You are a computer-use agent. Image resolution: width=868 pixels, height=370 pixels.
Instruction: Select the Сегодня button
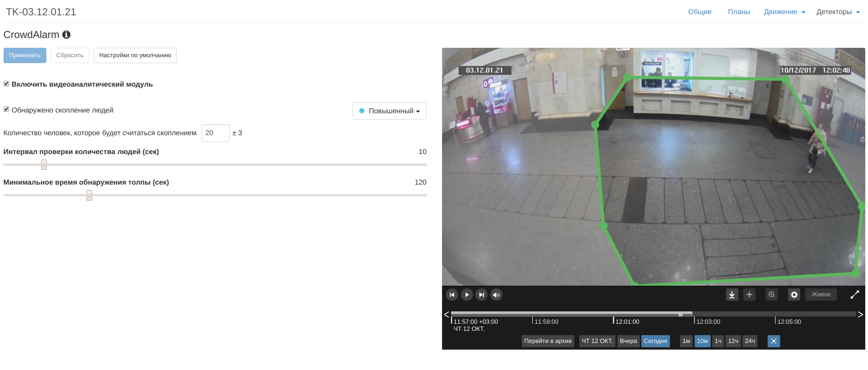tap(655, 341)
